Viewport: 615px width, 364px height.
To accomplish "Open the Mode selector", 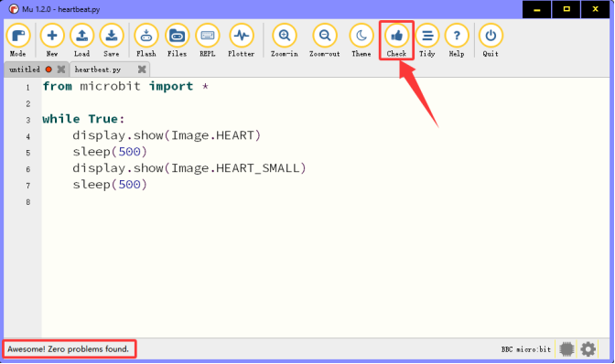I will click(18, 40).
